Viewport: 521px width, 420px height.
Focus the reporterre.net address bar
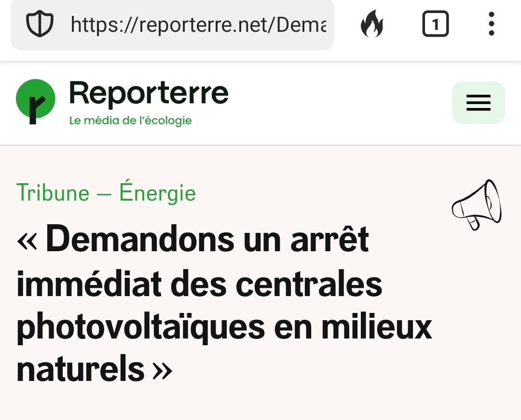coord(198,24)
